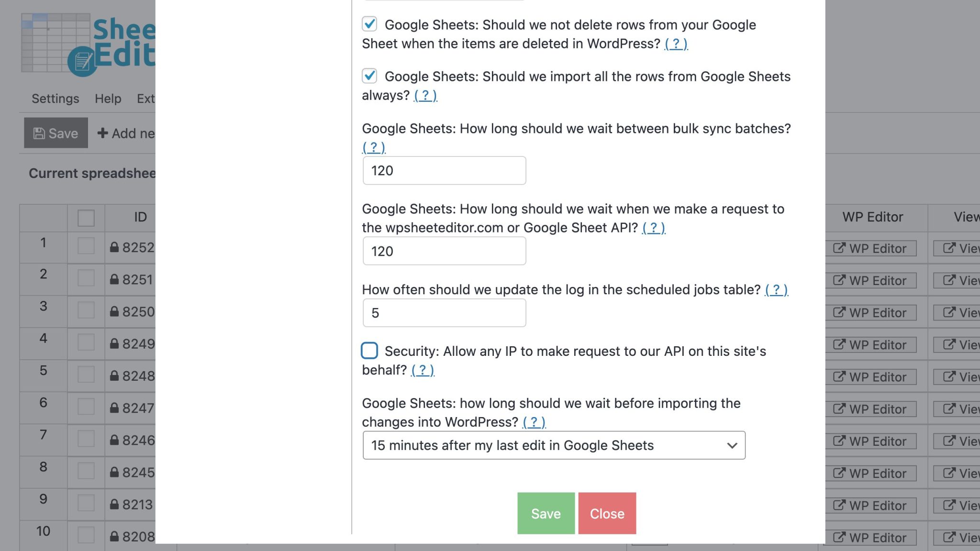The height and width of the screenshot is (551, 980).
Task: Enable the Security allow any IP checkbox
Action: (369, 351)
